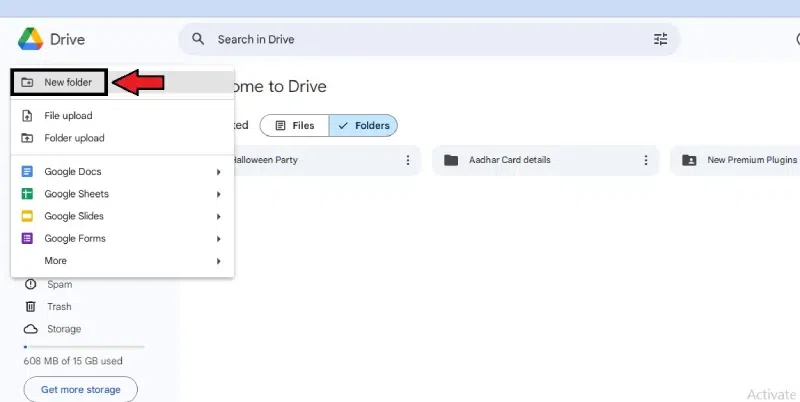
Task: Choose Google Sheets from the menu
Action: point(122,194)
